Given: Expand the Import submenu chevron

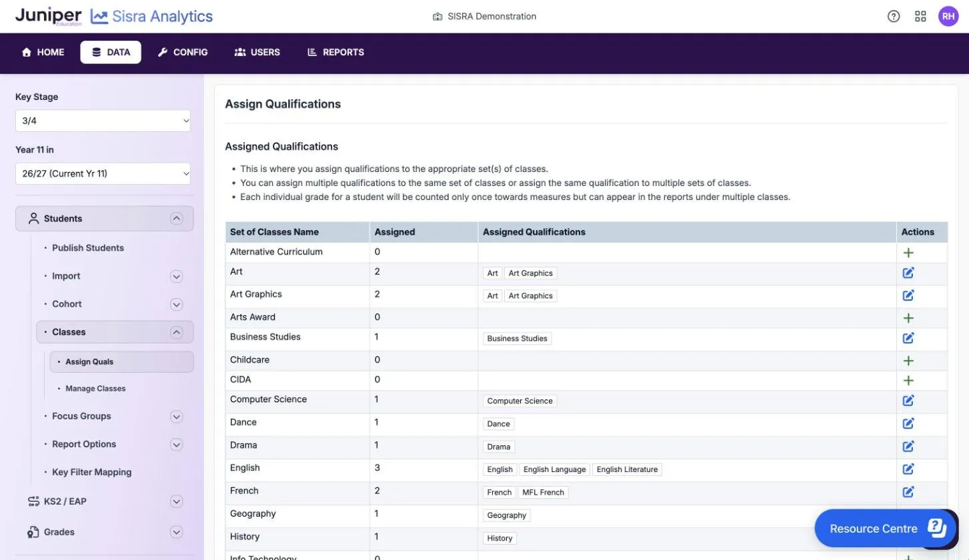Looking at the screenshot, I should (176, 276).
